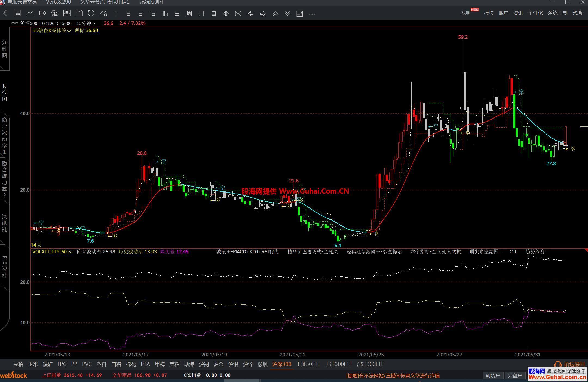This screenshot has height=382, width=588.
Task: Click the circular refresh icon
Action: click(91, 13)
